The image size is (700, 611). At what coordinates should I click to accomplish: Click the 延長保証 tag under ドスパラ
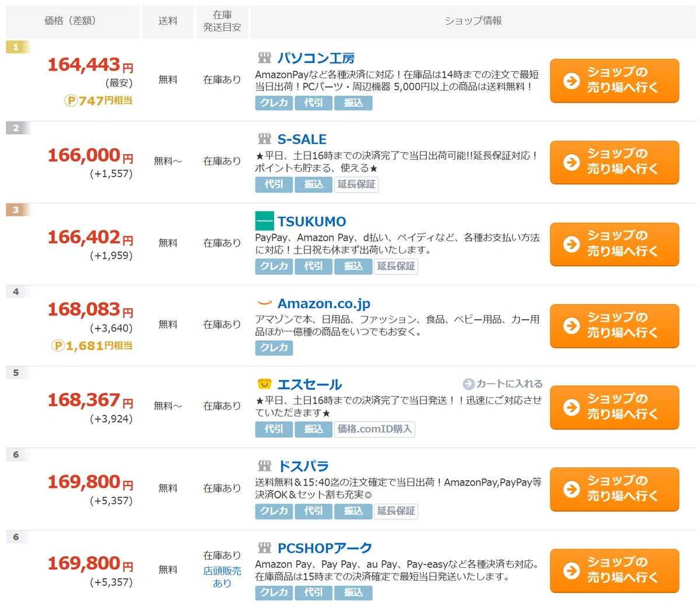(396, 511)
